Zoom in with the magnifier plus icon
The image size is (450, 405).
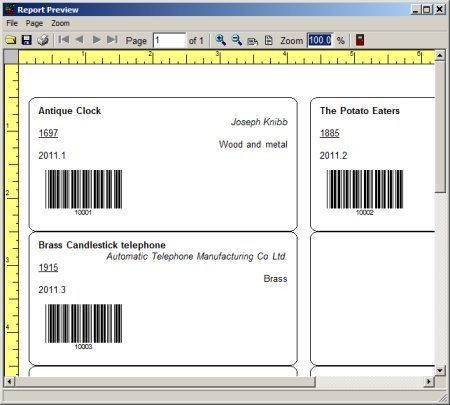click(x=220, y=40)
